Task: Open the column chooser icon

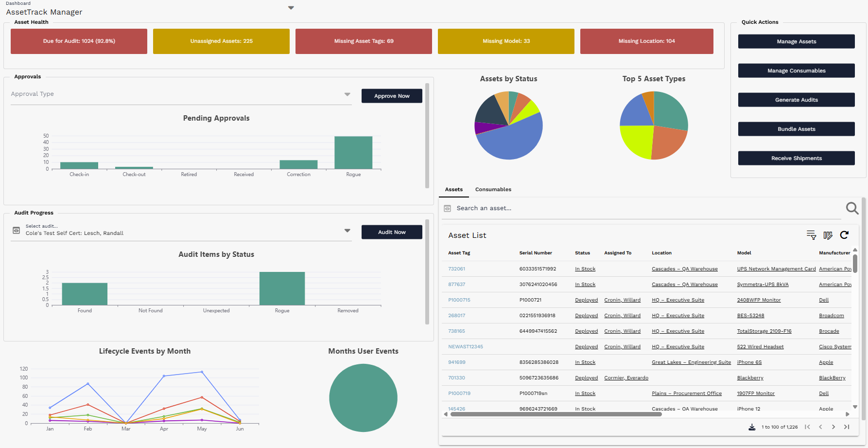Action: click(x=828, y=235)
